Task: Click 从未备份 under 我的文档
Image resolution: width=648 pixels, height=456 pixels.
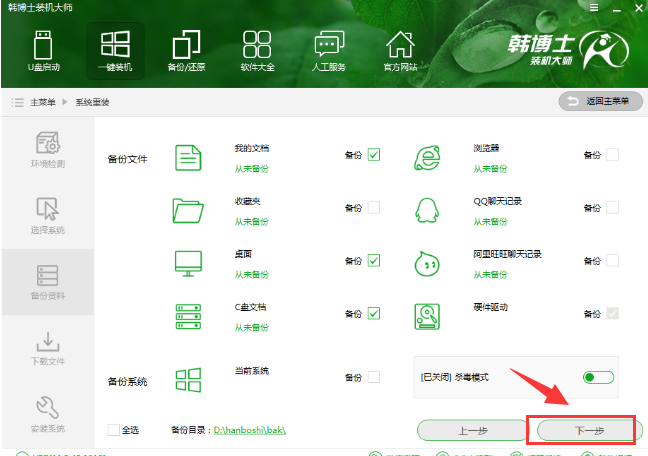Action: 252,169
